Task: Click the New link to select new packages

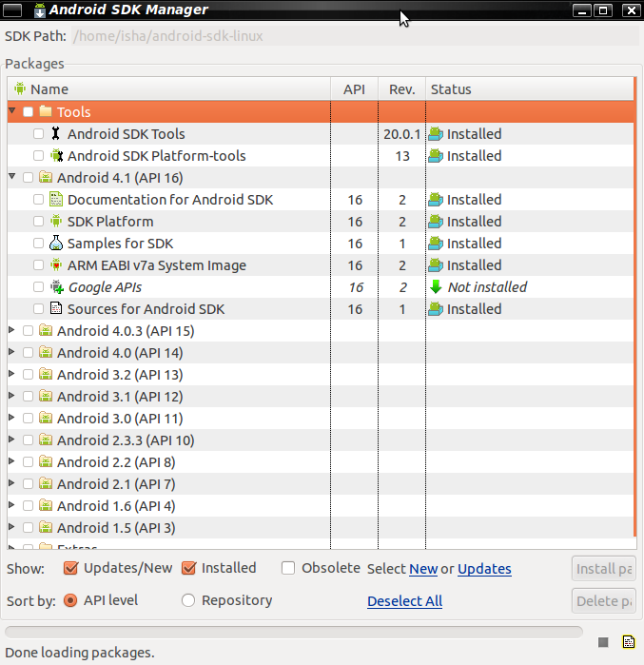Action: click(x=423, y=569)
